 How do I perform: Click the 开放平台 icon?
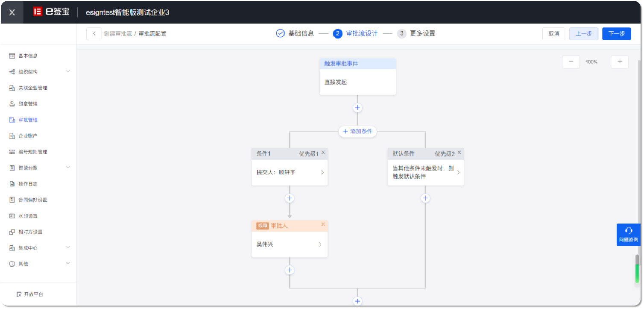click(19, 294)
